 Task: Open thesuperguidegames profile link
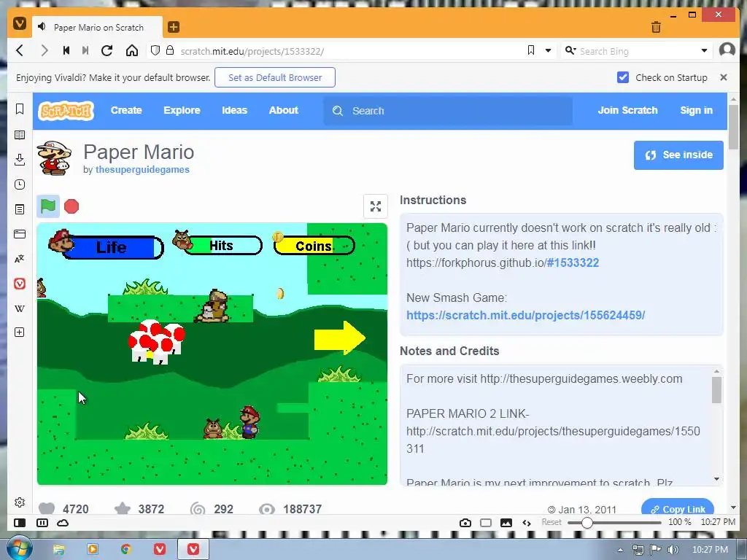tap(142, 169)
